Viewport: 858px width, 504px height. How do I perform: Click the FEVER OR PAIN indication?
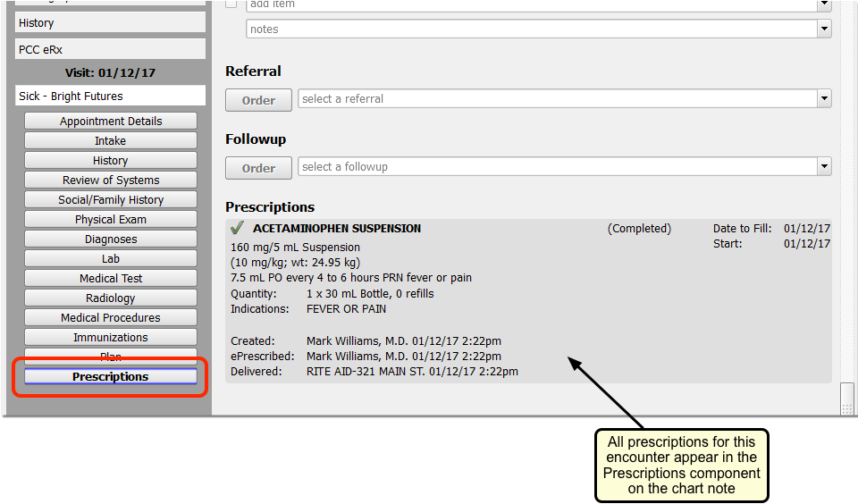(x=347, y=309)
